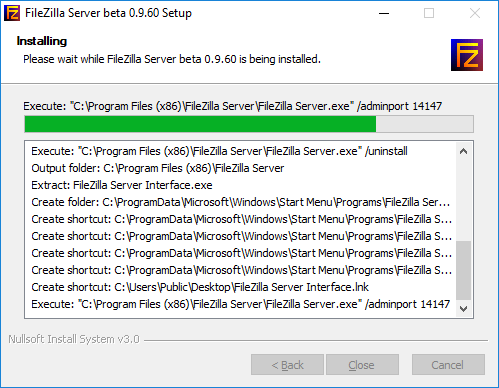Click the Nullsoft Install System v3.0 label
Viewport: 499px width, 388px height.
click(x=74, y=339)
